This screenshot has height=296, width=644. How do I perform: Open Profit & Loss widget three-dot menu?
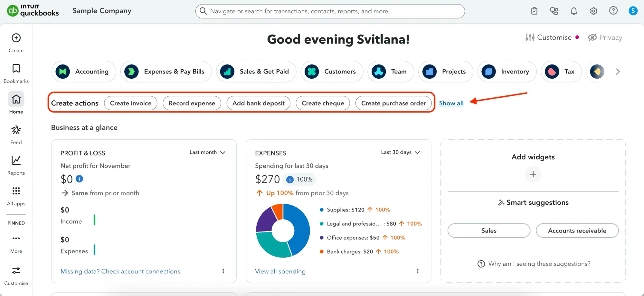(x=223, y=271)
